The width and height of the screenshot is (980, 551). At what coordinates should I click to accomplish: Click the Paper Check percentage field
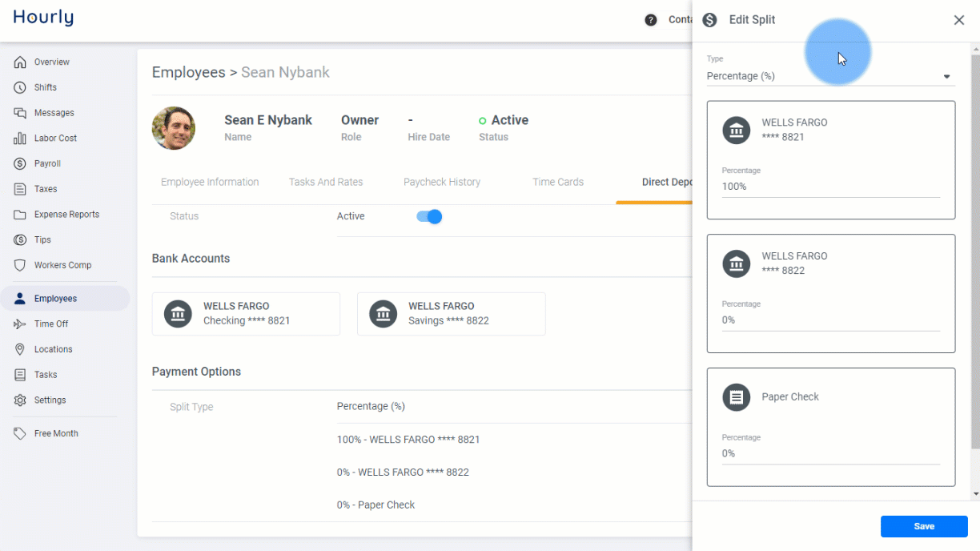(831, 453)
